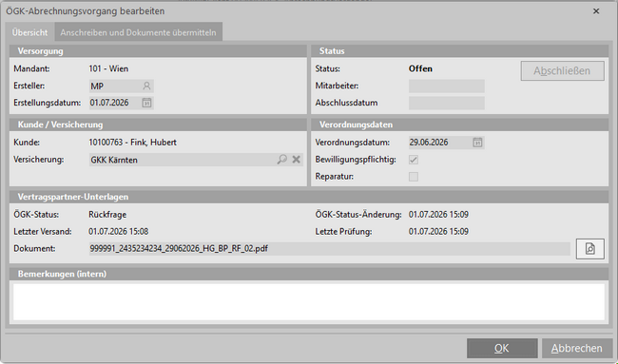618x364 pixels.
Task: Toggle the Bewilligungspflichtig checkbox
Action: click(414, 160)
